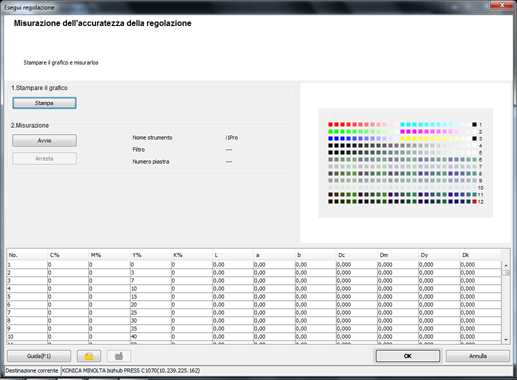Click the Nome strumento label
This screenshot has height=380, width=517.
152,138
